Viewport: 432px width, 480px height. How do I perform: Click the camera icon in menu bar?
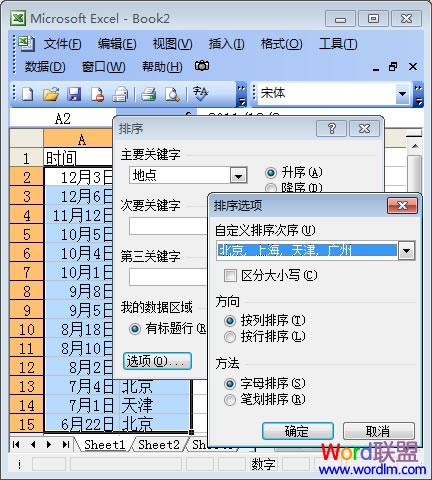(202, 66)
